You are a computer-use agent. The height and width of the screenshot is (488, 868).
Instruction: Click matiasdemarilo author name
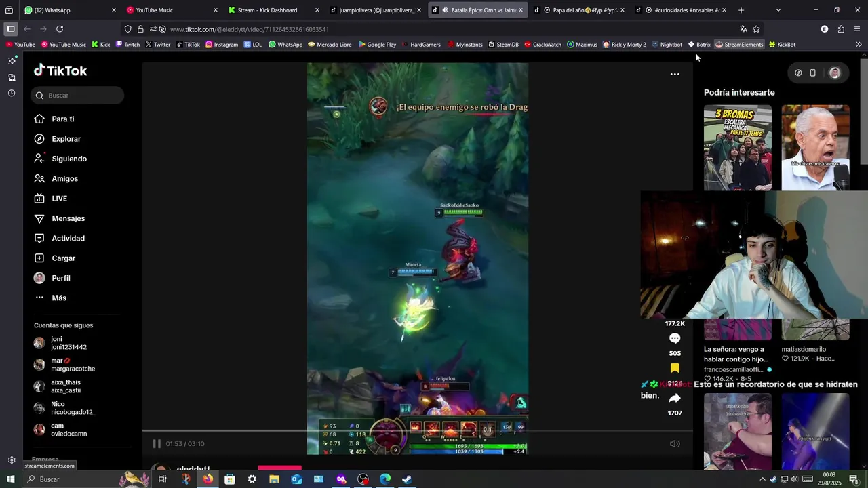[804, 350]
